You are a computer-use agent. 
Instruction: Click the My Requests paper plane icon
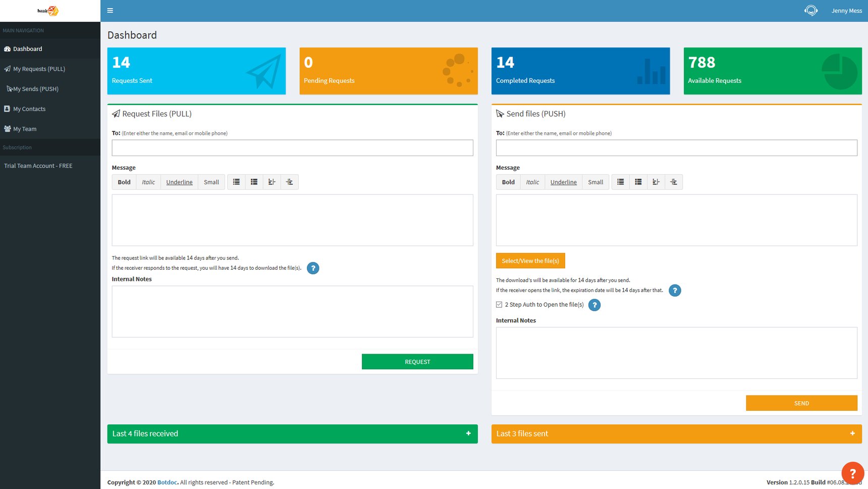point(7,69)
